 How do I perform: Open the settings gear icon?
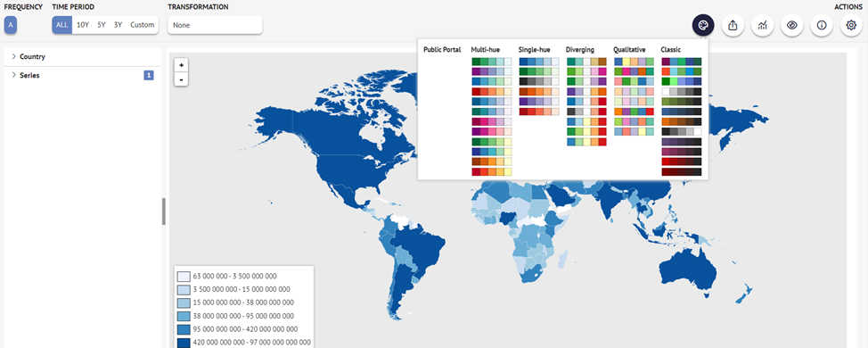[x=851, y=26]
